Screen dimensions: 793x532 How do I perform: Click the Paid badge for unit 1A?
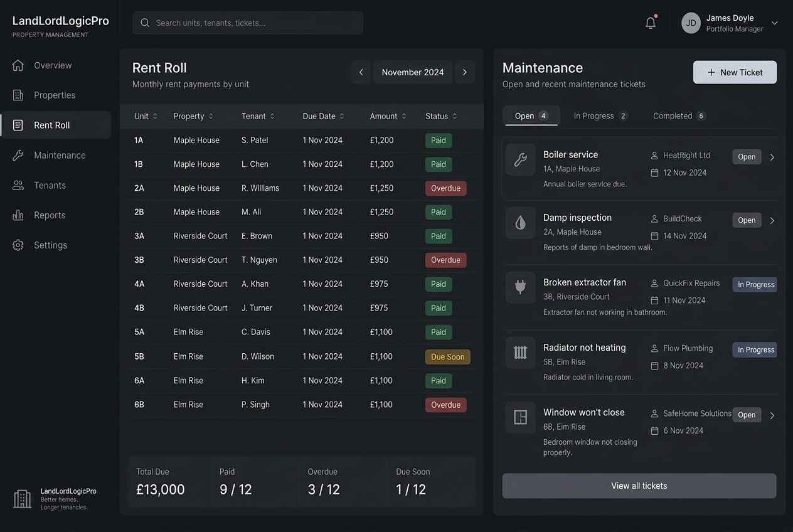point(438,141)
